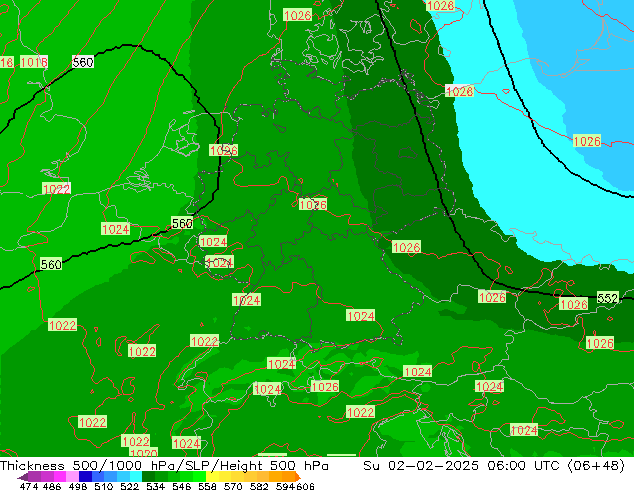Click the date 'Su 02-02-2025 06:00 UTC'
This screenshot has height=490, width=634.
pos(461,466)
